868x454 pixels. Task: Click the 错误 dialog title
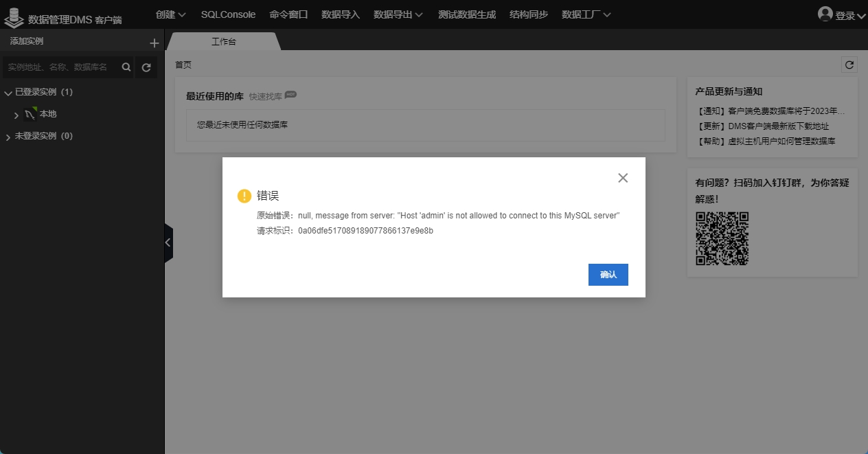coord(268,196)
